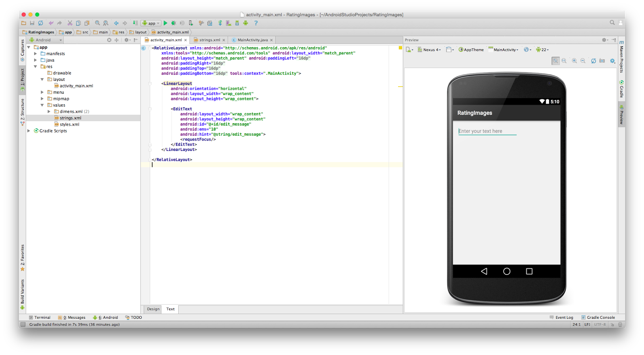Click the Synchronize toolbar icon
Screen dimensions: 644x355
tap(41, 23)
